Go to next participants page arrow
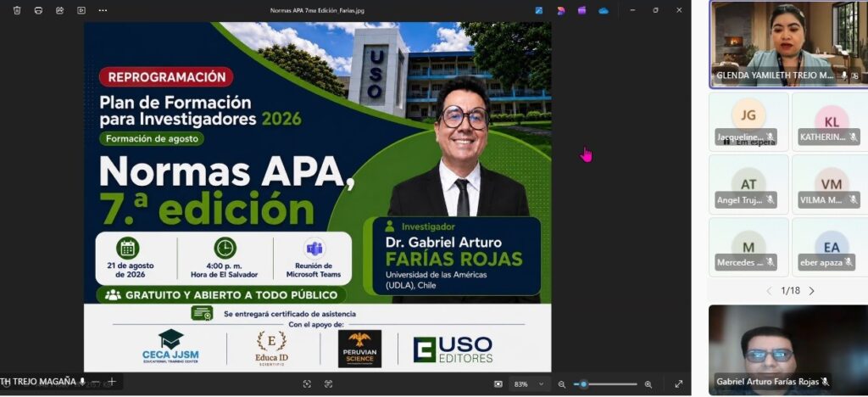 [811, 291]
